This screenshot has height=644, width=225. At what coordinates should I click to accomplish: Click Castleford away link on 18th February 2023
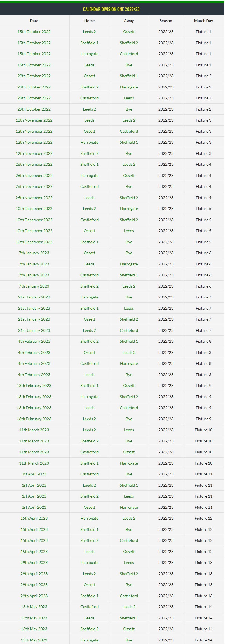pyautogui.click(x=129, y=408)
